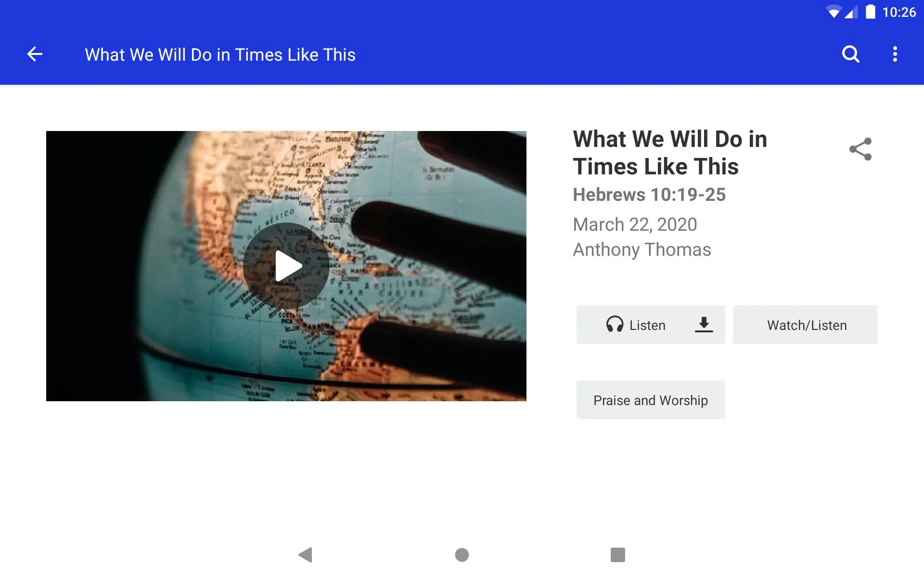
Task: Tap the headphones Listen icon
Action: (x=612, y=324)
